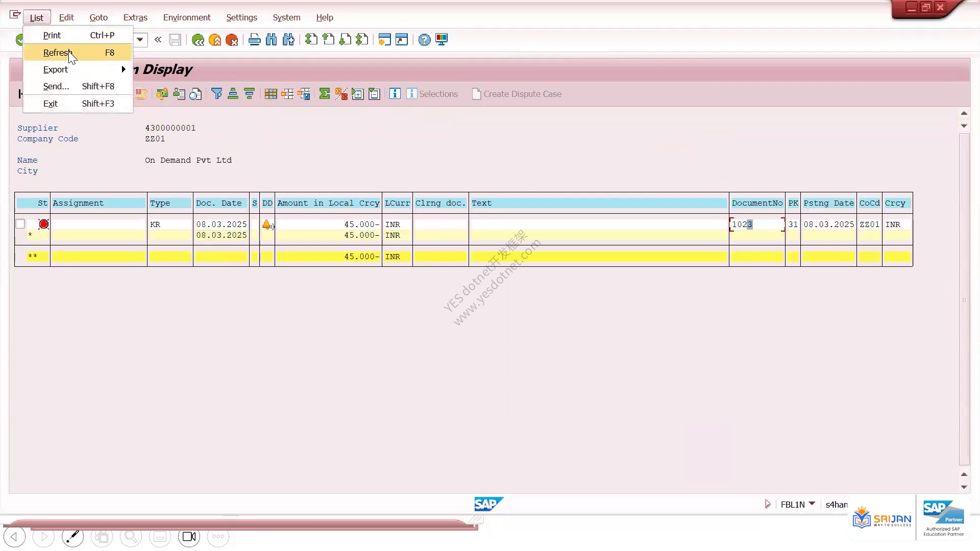
Task: Click the double-chevron collapse command field icon
Action: [158, 40]
